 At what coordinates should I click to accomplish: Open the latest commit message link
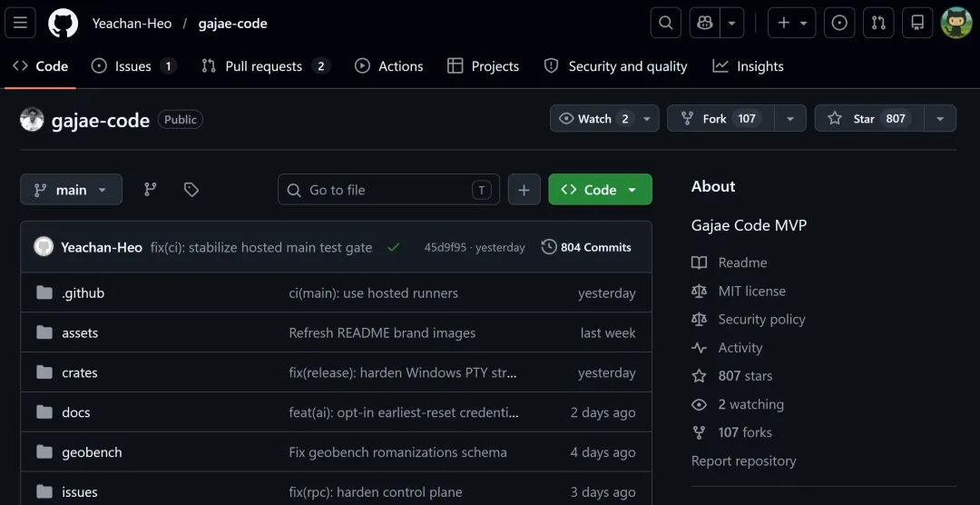pyautogui.click(x=261, y=247)
